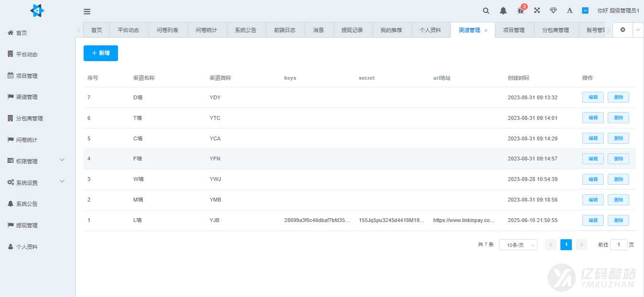
Task: Switch to the 我的推荐 tab
Action: click(x=391, y=30)
